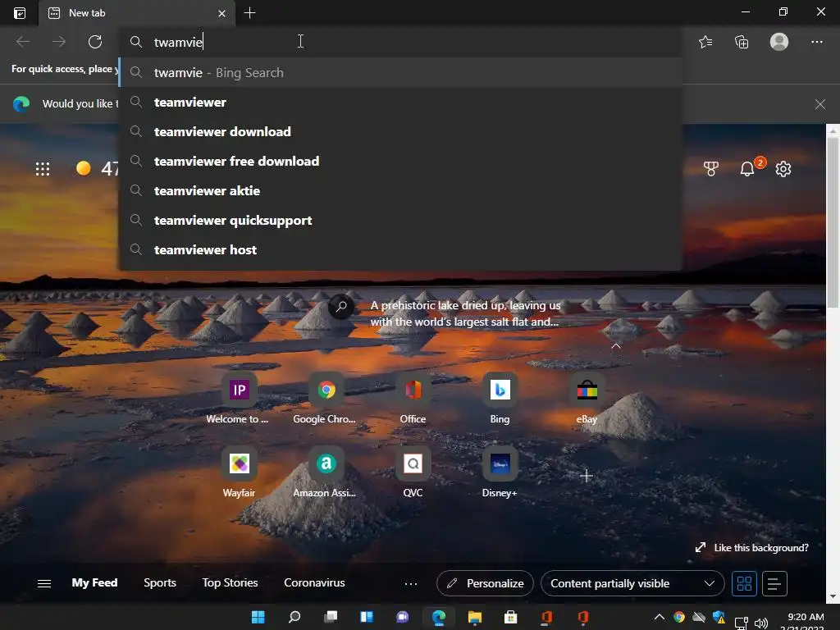Switch to the Sports tab
The height and width of the screenshot is (630, 840).
click(160, 583)
